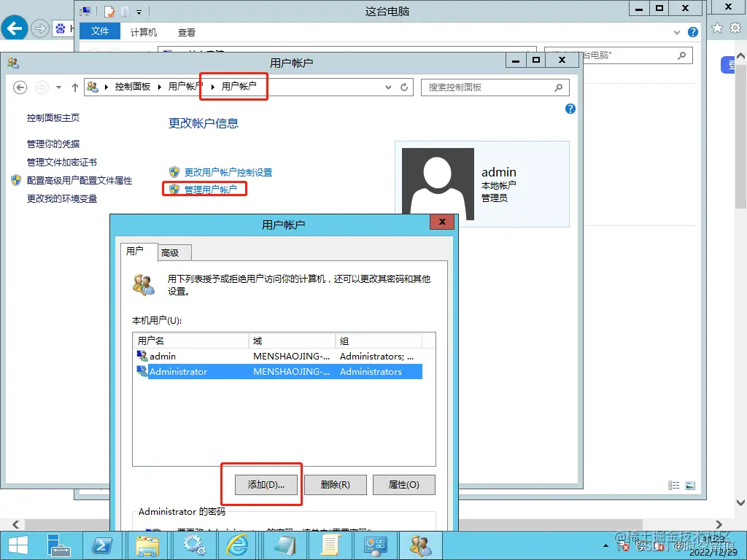
Task: Open browser favorites star icon
Action: coord(717,28)
